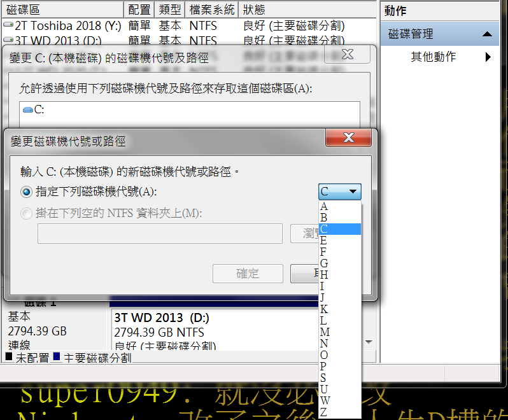Click the blue 主要磁碟分割 legend swatch
Image resolution: width=508 pixels, height=420 pixels.
[x=57, y=358]
